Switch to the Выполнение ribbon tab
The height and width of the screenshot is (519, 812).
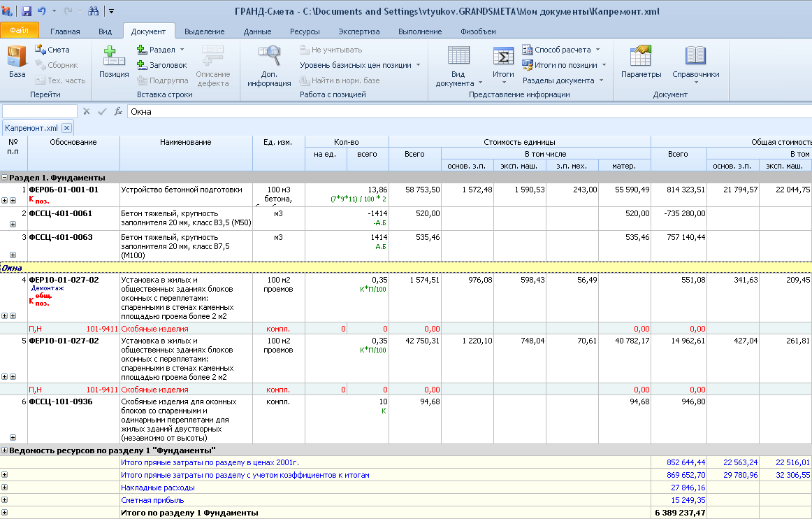(x=420, y=31)
